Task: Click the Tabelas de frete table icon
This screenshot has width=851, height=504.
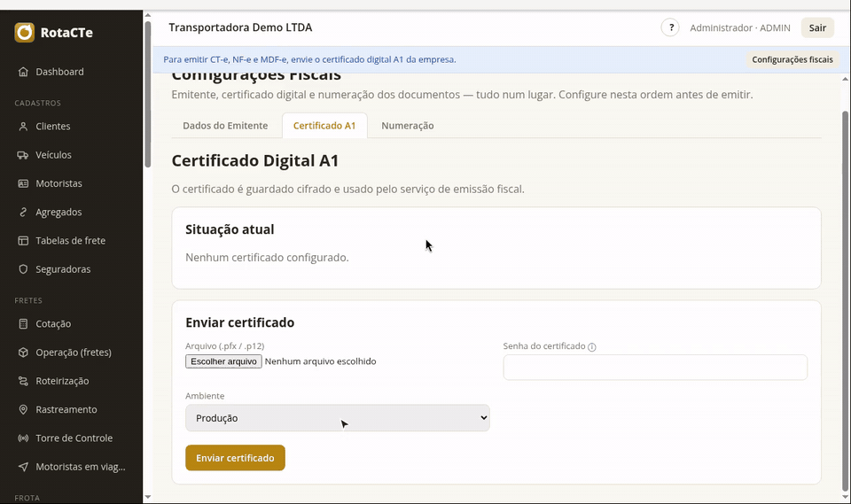Action: click(23, 240)
